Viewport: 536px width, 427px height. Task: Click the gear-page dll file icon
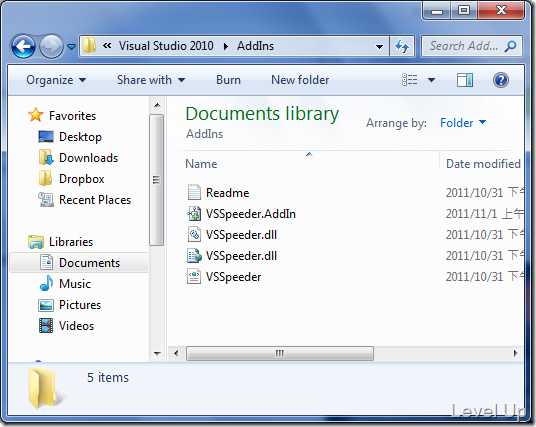[x=194, y=235]
